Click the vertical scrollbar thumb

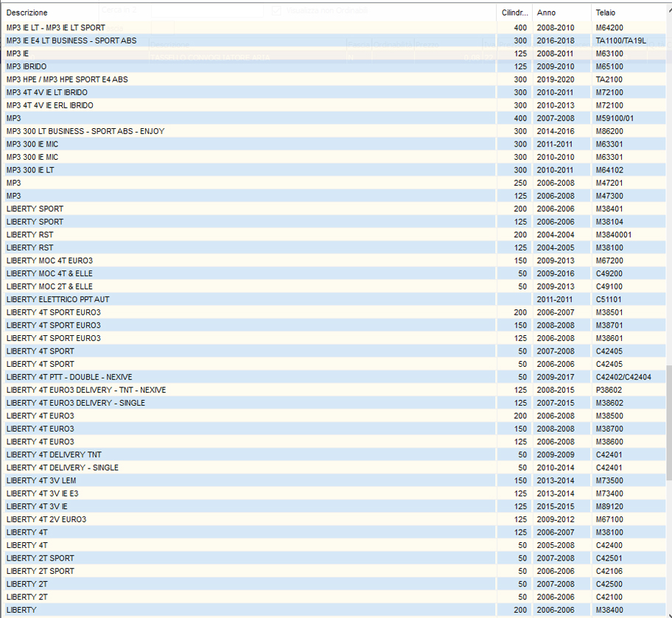pyautogui.click(x=669, y=423)
